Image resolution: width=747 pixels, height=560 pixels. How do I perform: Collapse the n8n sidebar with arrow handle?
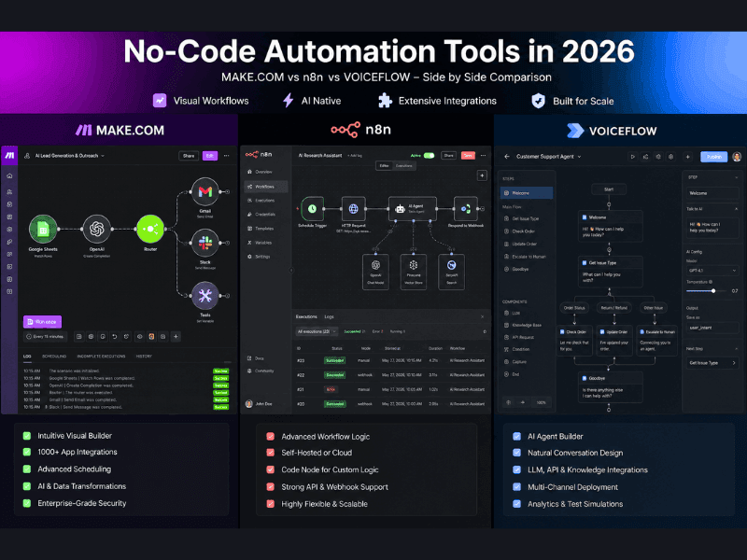[291, 270]
